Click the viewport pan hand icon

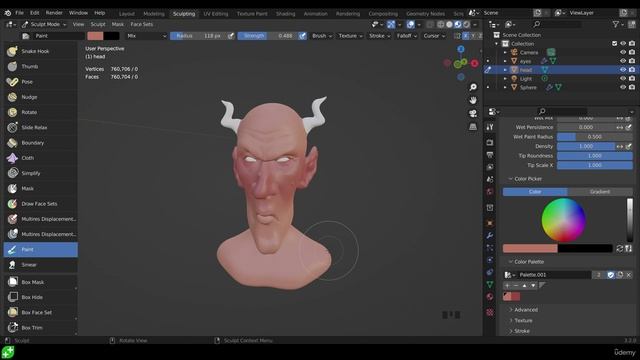tap(473, 100)
